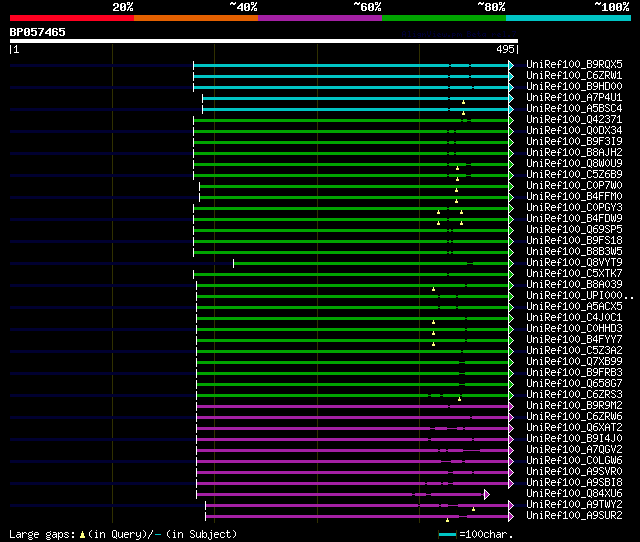Click the UniRef100_Q84XU6 hit label
Screen dimensions: 640x542
tap(574, 493)
